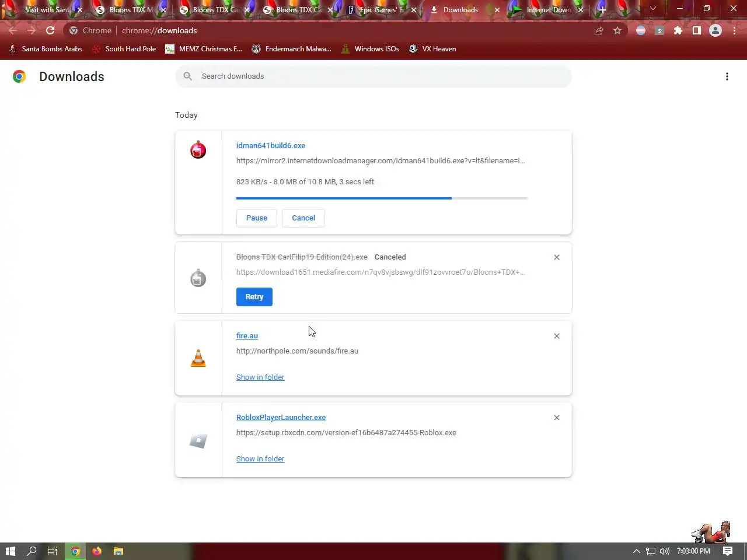The image size is (747, 560).
Task: Click the VLC cone icon for fire.au
Action: coord(198,358)
